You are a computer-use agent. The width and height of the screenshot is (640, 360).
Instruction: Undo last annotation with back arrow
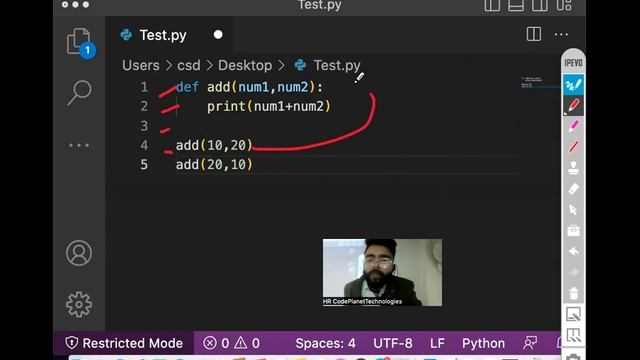click(573, 251)
